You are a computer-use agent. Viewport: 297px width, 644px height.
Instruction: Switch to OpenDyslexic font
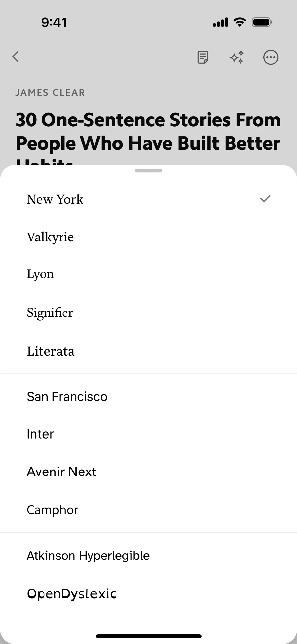tap(72, 594)
